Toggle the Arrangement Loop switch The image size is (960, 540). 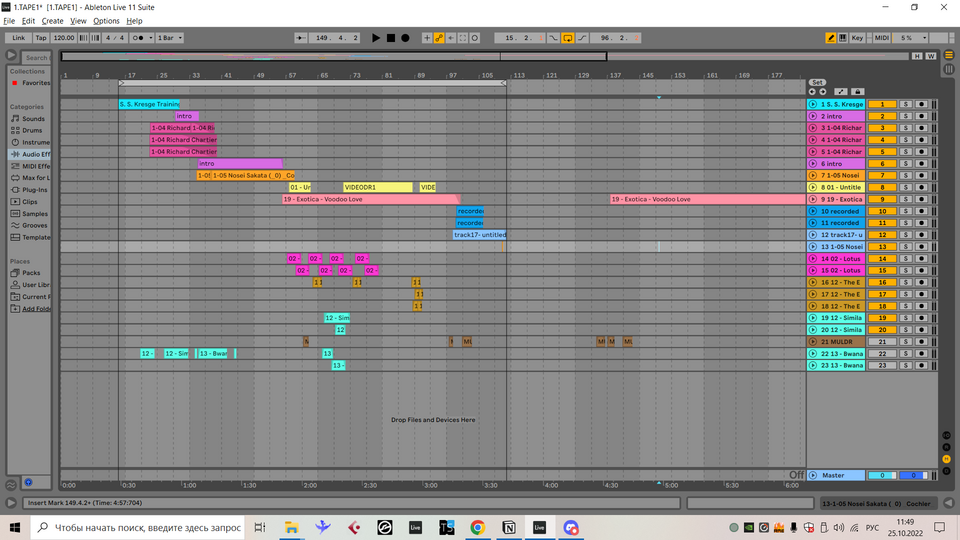[568, 38]
